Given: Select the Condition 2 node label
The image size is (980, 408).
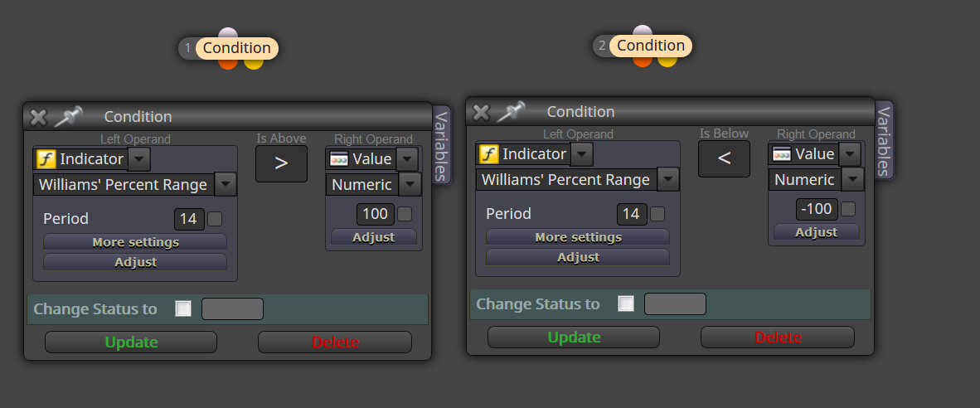Looking at the screenshot, I should coord(651,46).
